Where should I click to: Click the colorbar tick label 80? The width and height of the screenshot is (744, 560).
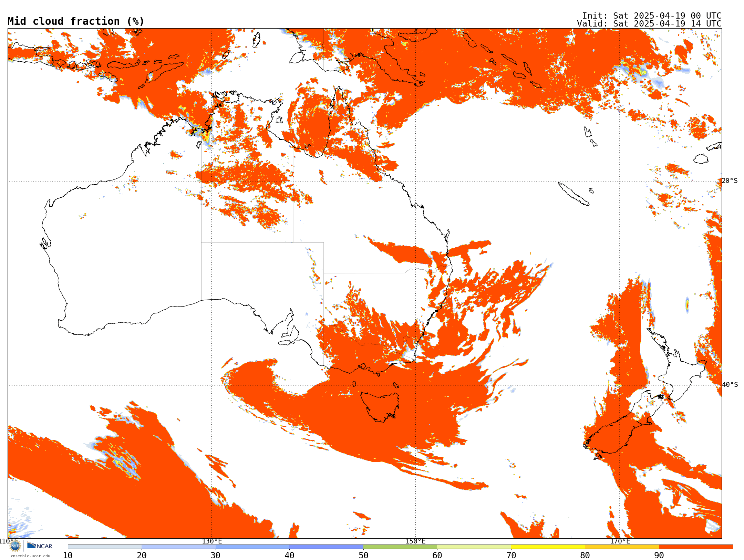(585, 556)
